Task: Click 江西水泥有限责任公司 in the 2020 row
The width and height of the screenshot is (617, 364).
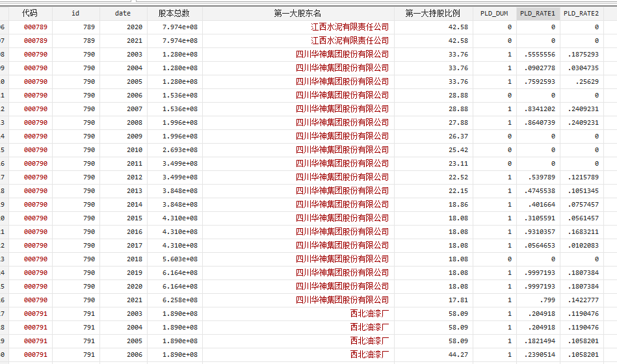Action: (x=350, y=27)
